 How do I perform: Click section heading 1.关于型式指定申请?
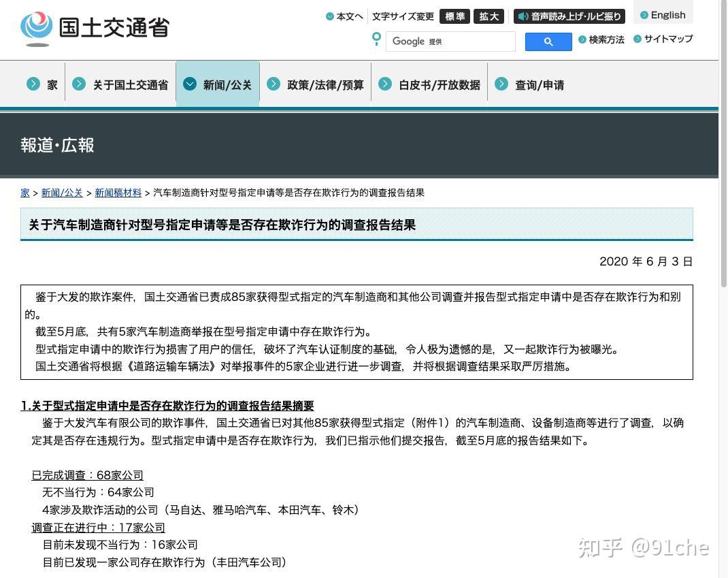[x=167, y=406]
